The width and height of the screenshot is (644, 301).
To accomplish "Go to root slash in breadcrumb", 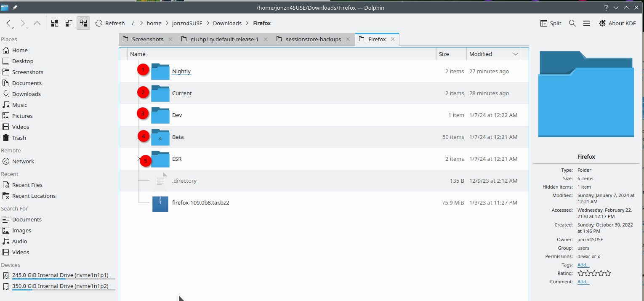I will click(x=133, y=23).
